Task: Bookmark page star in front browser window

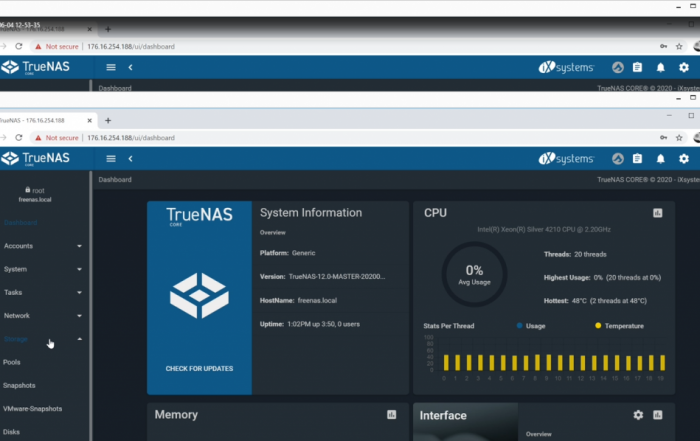Action: (679, 137)
